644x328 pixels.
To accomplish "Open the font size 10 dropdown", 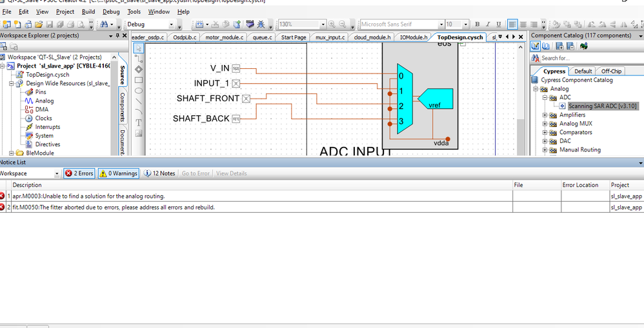I will click(465, 24).
